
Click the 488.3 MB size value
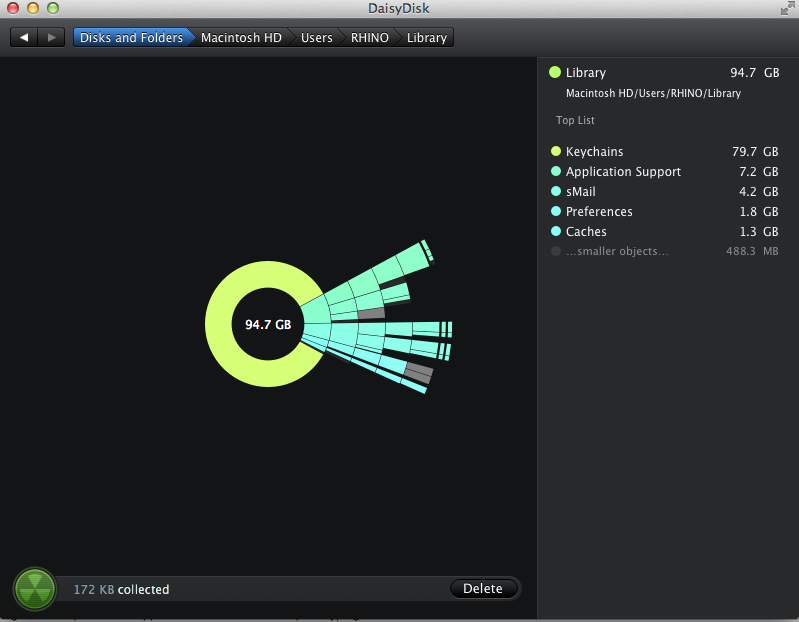(752, 251)
